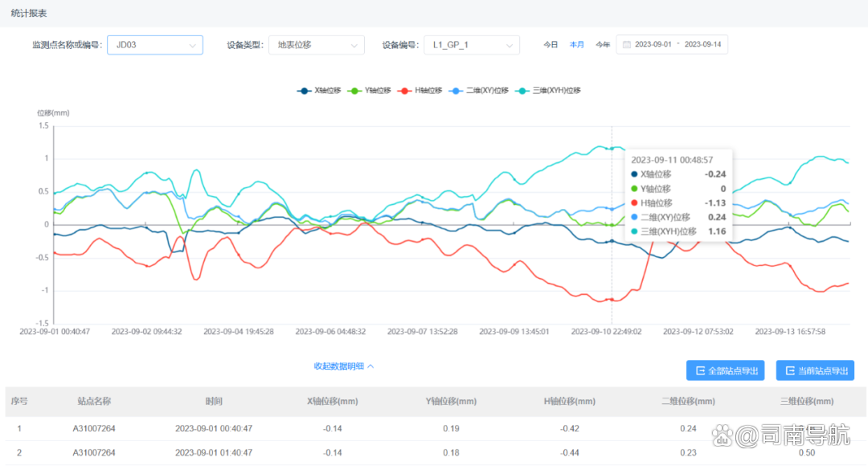Toggle Y轴位移 series in the legend
Screen dimensions: 868x466
[x=371, y=91]
